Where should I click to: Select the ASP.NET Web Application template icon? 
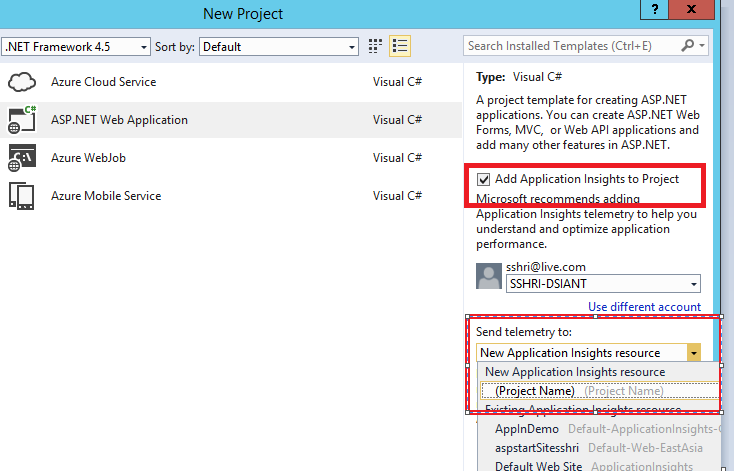tap(22, 120)
